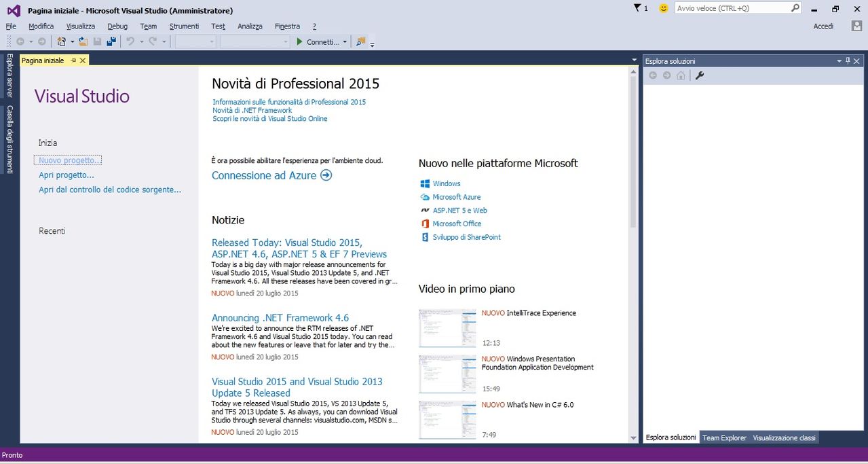Click the account avatar icon near Accedi
This screenshot has height=464, width=868.
click(857, 26)
